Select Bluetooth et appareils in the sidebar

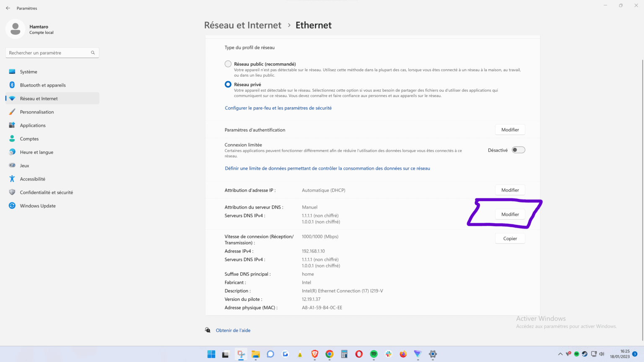coord(42,85)
